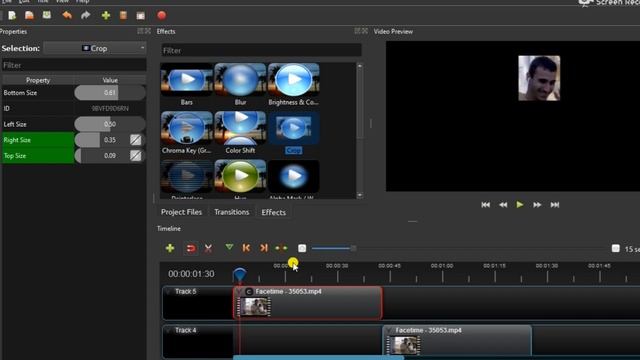Switch to the Transitions tab

tap(232, 212)
